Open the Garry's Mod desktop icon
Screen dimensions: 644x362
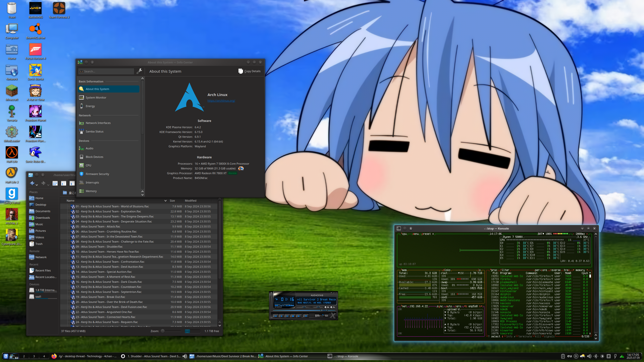(12, 196)
